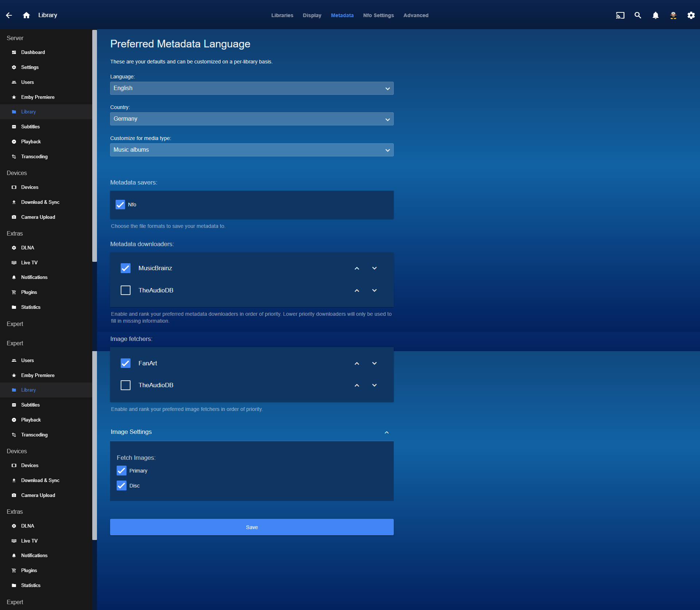Move image fetcher TheAudioDB up
Image resolution: width=700 pixels, height=610 pixels.
point(357,385)
